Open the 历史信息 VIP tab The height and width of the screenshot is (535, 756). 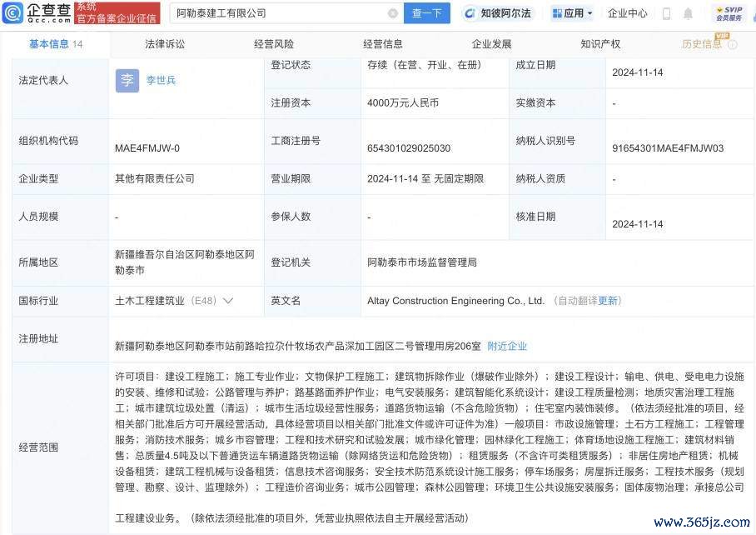702,44
